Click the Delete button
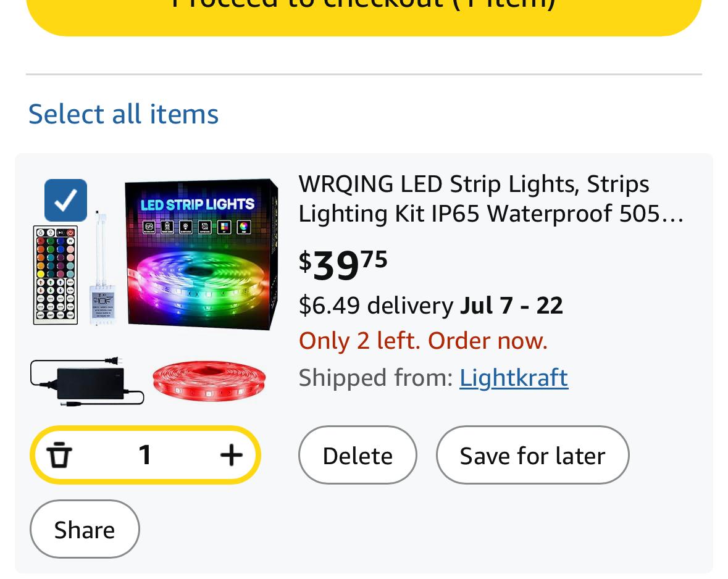 358,456
